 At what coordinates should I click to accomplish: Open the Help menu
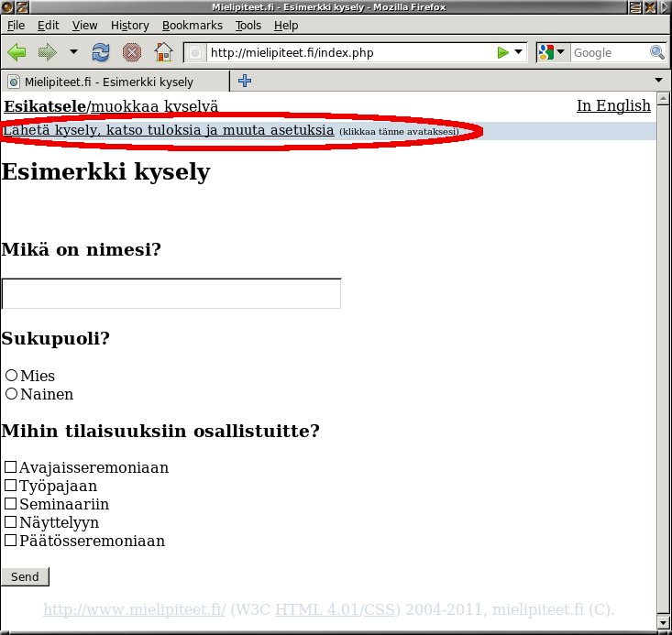(x=286, y=26)
